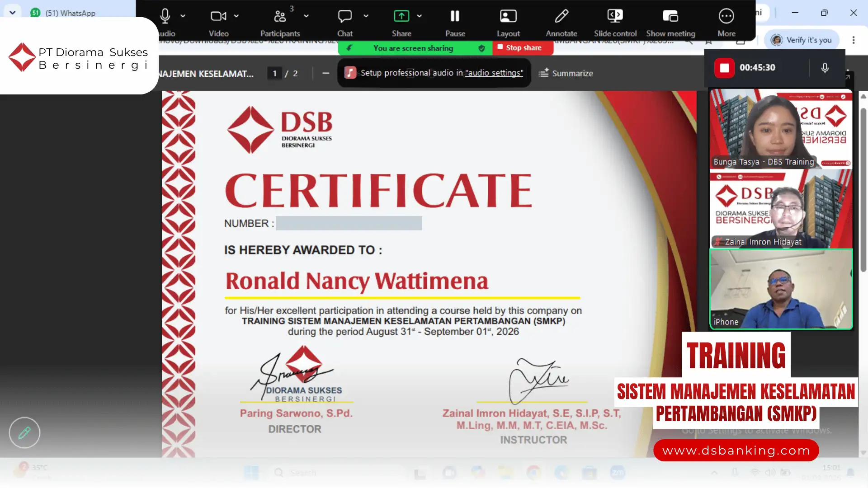Stop the red recording button
This screenshot has height=488, width=868.
tap(724, 68)
